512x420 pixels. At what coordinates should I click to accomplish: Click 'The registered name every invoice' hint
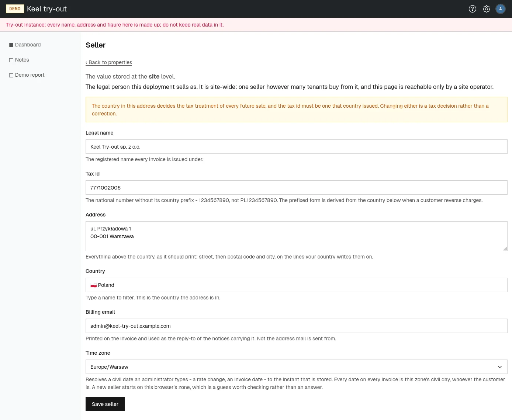tap(144, 159)
